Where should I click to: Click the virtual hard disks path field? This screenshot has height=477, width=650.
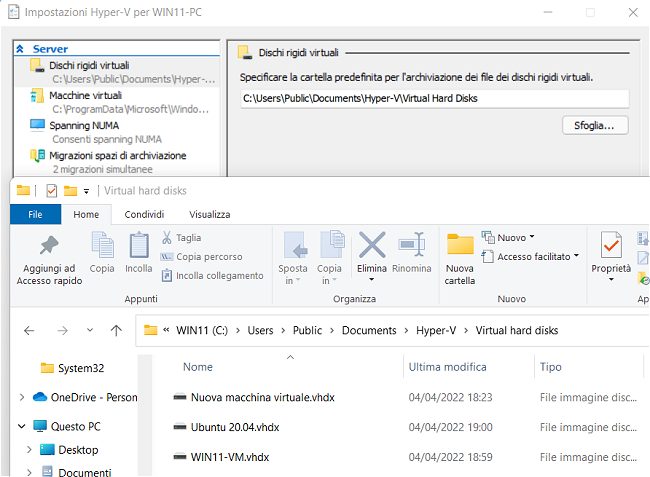pyautogui.click(x=434, y=99)
